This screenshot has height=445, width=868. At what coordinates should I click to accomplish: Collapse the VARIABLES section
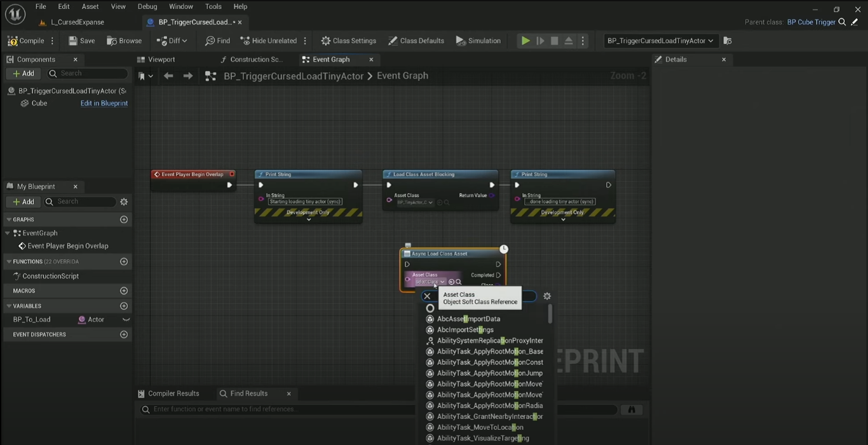(x=9, y=306)
